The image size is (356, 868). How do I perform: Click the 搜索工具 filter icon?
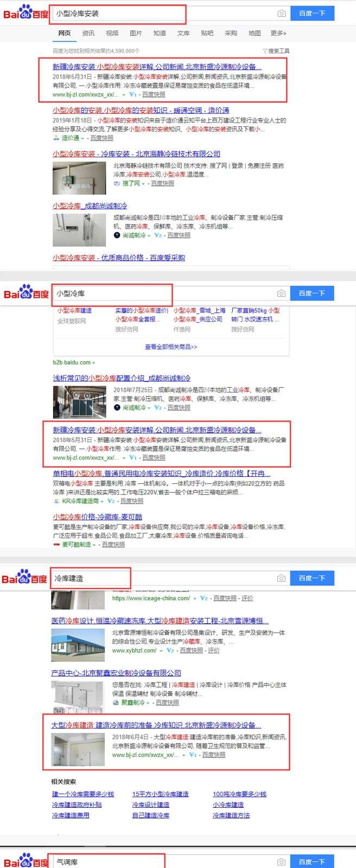pyautogui.click(x=265, y=51)
